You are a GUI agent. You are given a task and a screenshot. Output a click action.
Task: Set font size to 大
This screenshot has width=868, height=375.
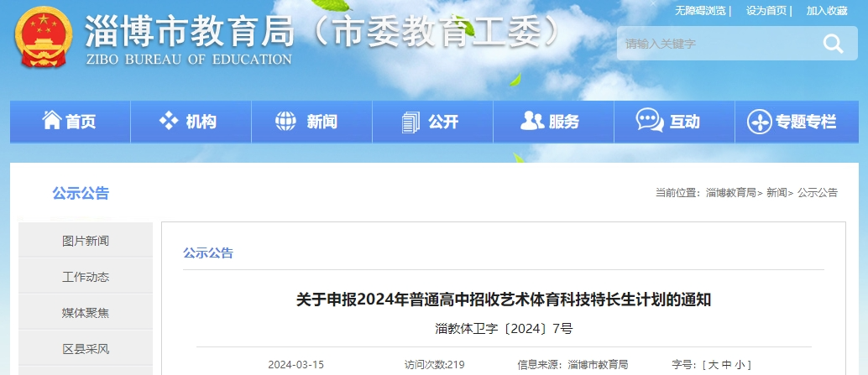pos(713,365)
